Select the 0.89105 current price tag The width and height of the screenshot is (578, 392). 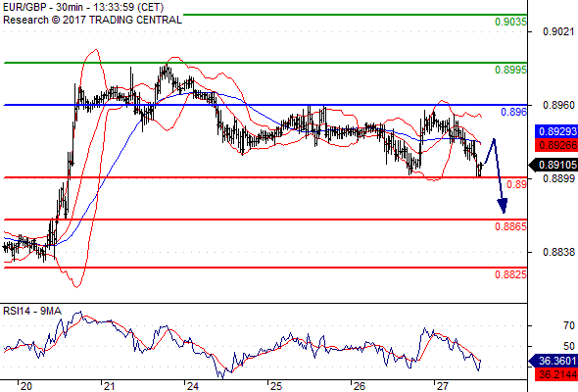[554, 165]
